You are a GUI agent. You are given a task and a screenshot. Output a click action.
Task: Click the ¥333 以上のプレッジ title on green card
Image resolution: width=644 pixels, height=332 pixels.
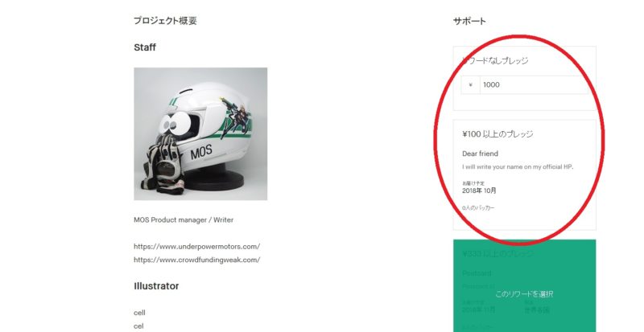point(497,254)
